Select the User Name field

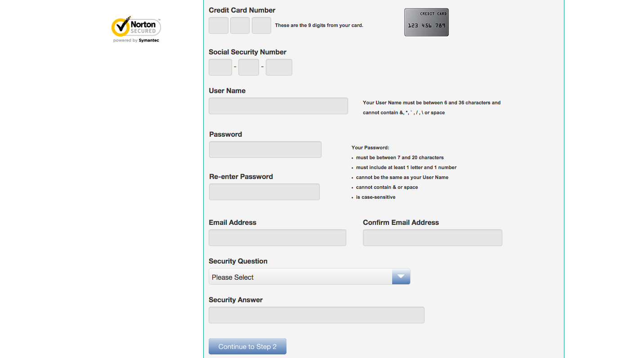pyautogui.click(x=278, y=106)
